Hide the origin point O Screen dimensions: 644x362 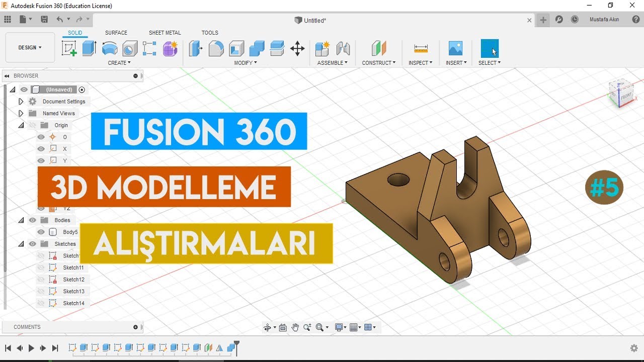point(41,137)
